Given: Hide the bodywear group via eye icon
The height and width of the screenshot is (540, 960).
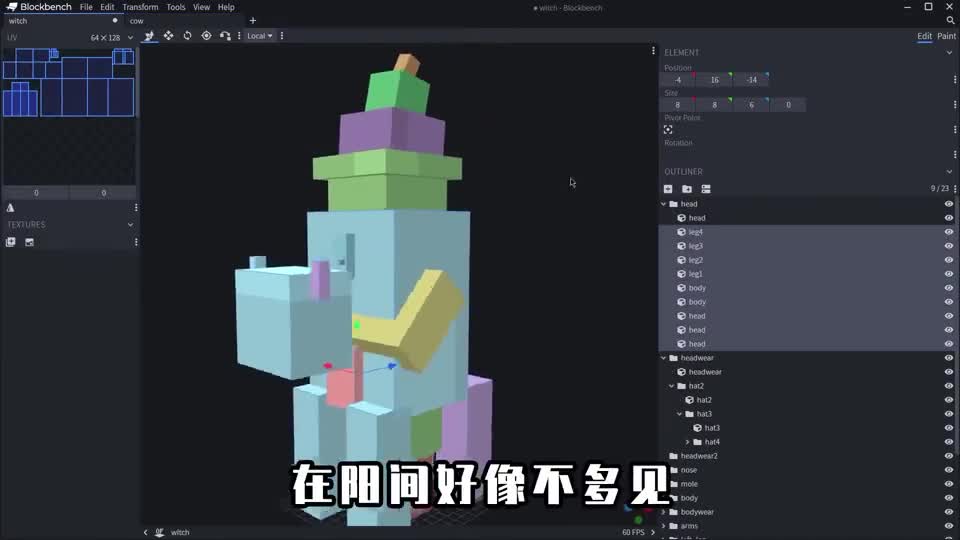Looking at the screenshot, I should pyautogui.click(x=948, y=512).
